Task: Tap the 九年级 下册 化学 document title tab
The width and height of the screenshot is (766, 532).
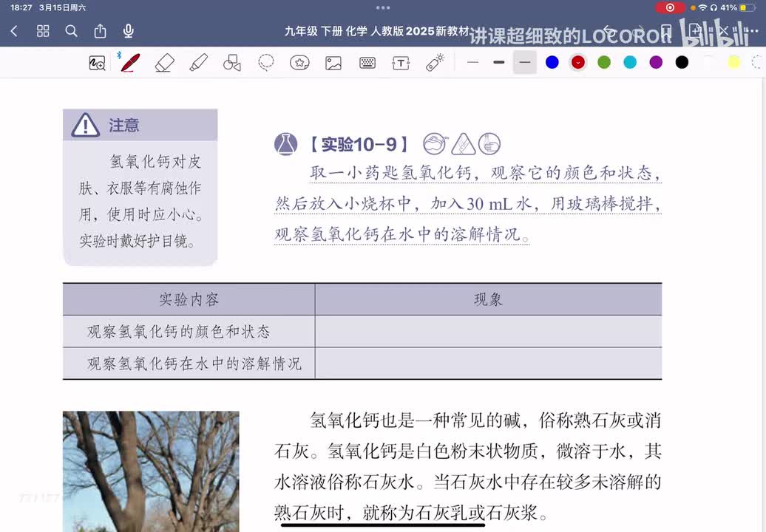Action: [377, 31]
